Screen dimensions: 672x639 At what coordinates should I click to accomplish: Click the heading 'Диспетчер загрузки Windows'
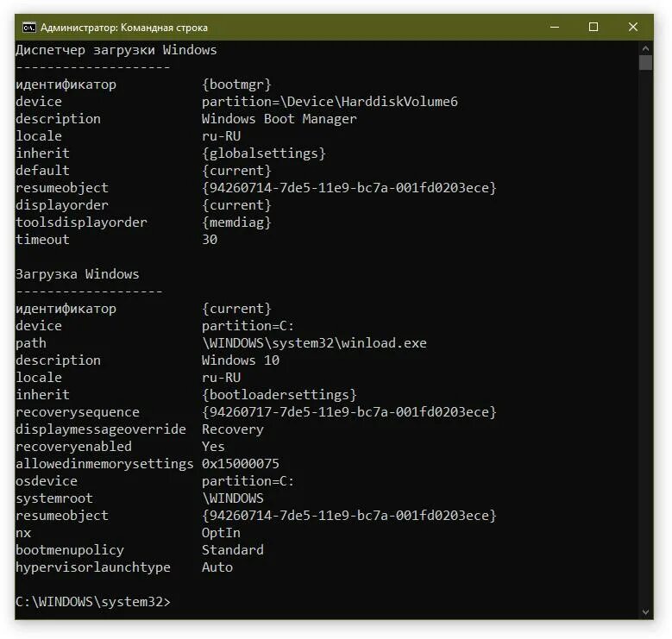tap(116, 50)
